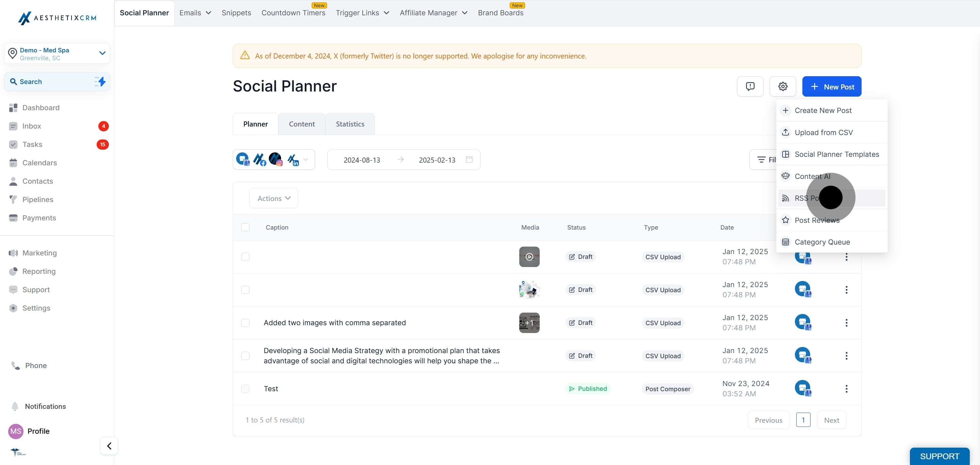Tick the select-all checkbox in the Caption header
The image size is (980, 465).
coord(245,227)
